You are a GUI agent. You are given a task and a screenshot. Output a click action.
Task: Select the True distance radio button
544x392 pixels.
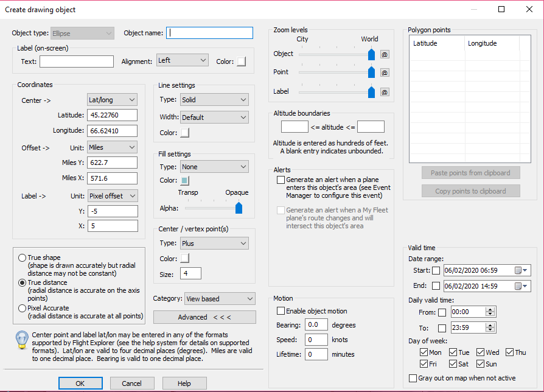click(22, 282)
